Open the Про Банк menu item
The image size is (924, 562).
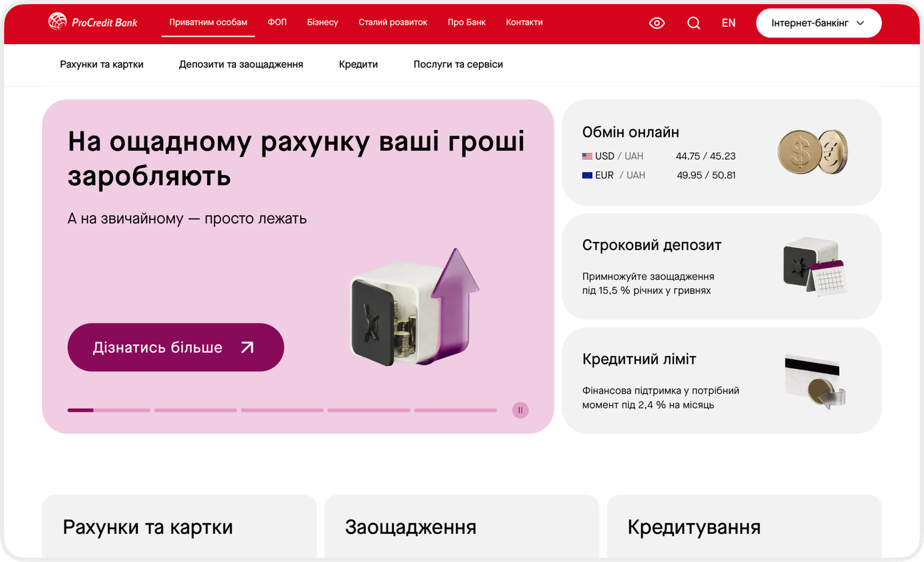[x=467, y=22]
